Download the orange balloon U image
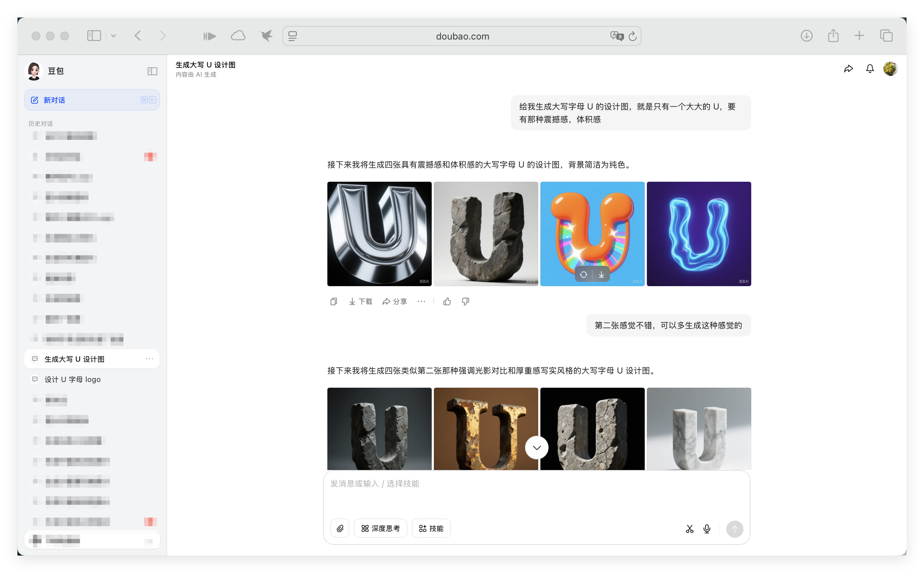This screenshot has width=924, height=573. [601, 274]
